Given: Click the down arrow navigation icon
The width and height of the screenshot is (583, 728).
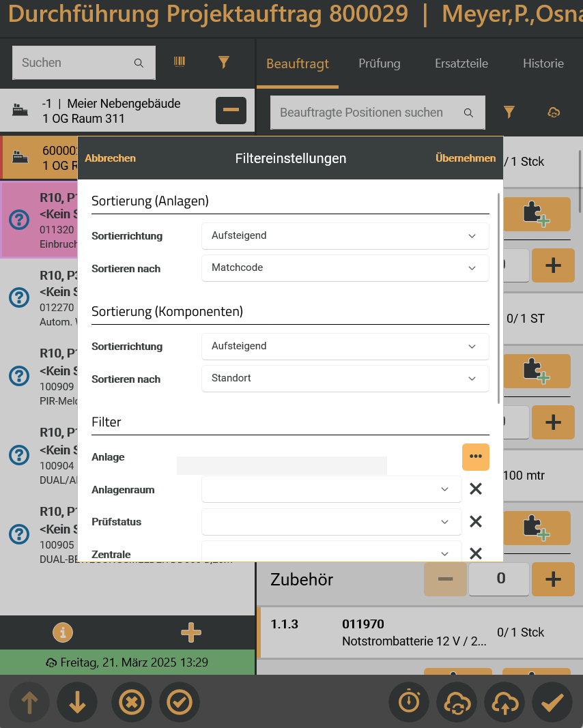Looking at the screenshot, I should (77, 702).
